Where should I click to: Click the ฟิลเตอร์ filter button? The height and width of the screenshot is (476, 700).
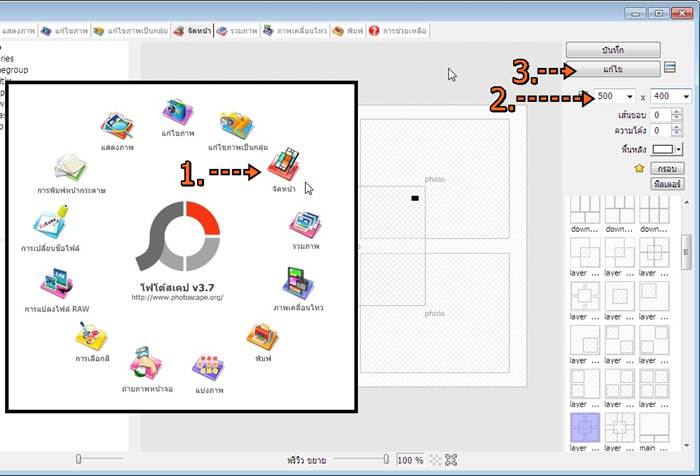pyautogui.click(x=667, y=184)
